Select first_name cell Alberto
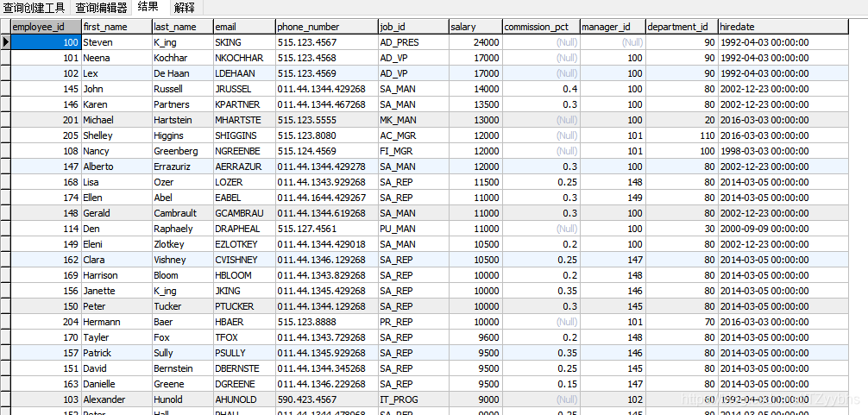 coord(116,166)
